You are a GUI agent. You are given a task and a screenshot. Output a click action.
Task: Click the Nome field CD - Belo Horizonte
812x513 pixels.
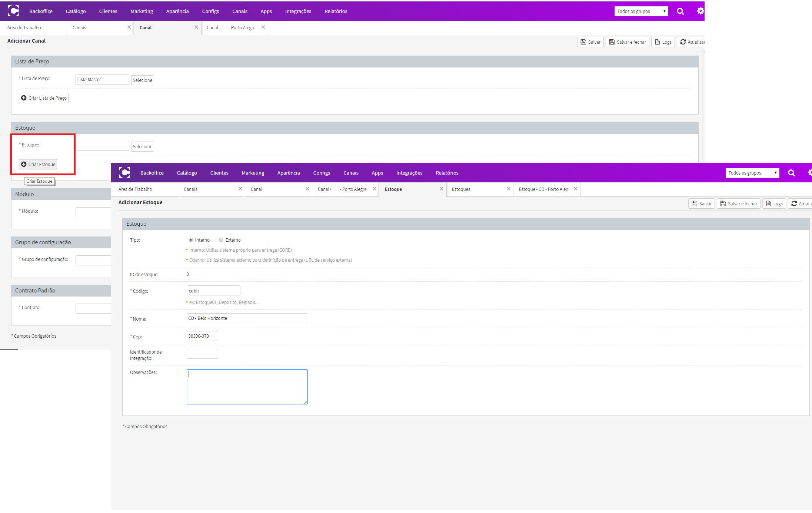click(x=247, y=318)
